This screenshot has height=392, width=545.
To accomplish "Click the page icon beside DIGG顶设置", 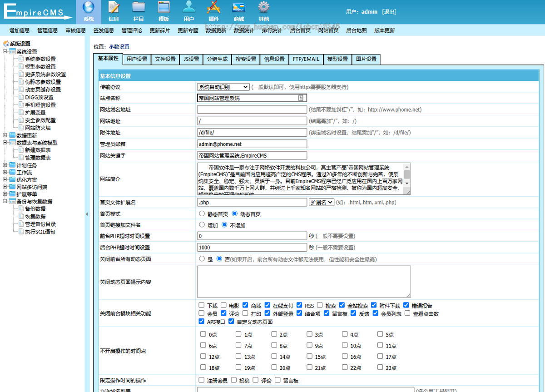I will [x=21, y=97].
